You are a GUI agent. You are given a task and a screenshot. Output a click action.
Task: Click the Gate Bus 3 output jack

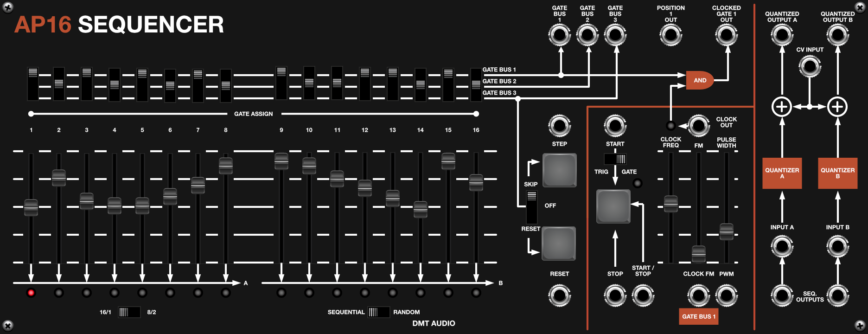pyautogui.click(x=615, y=35)
